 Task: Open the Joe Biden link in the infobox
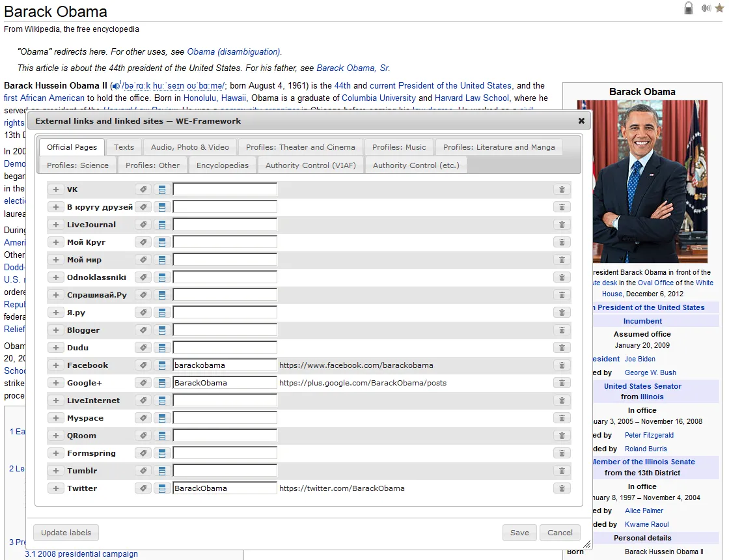[x=640, y=359]
